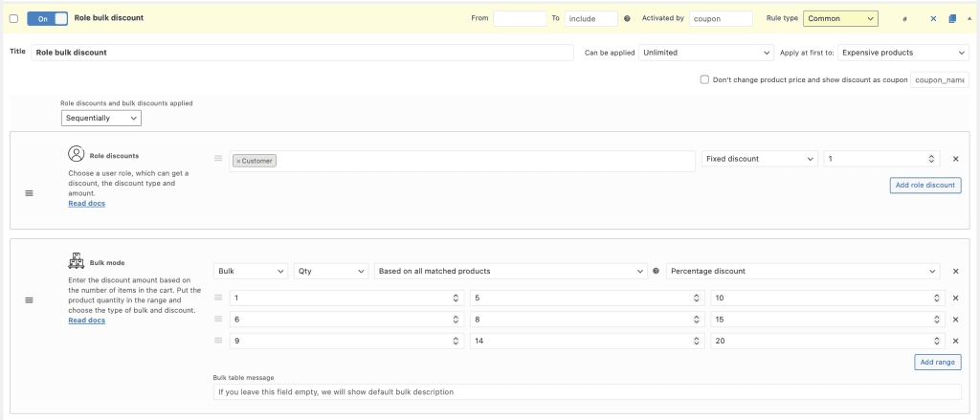Remove the Customer tag from role field

pyautogui.click(x=238, y=161)
